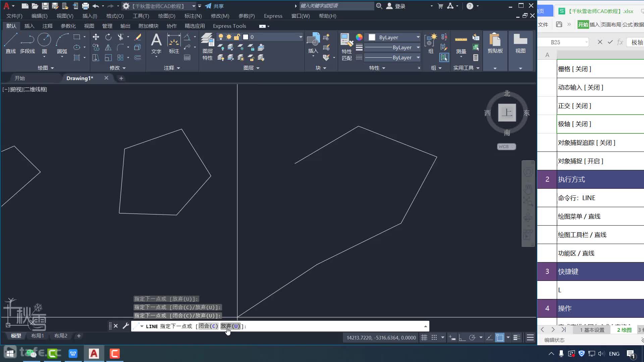This screenshot has width=644, height=362.
Task: Click white layer color swatch beside 0
Action: 246,37
